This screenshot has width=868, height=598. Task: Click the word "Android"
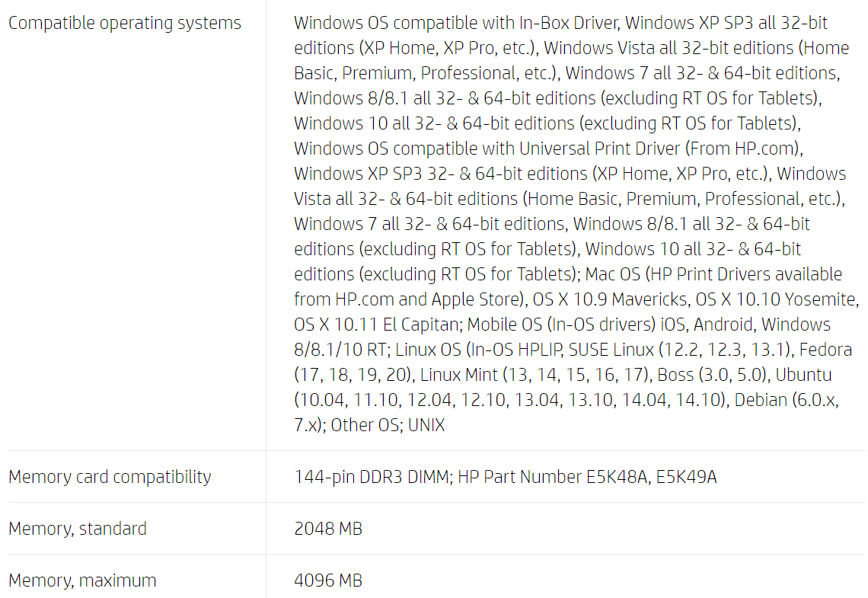point(723,325)
